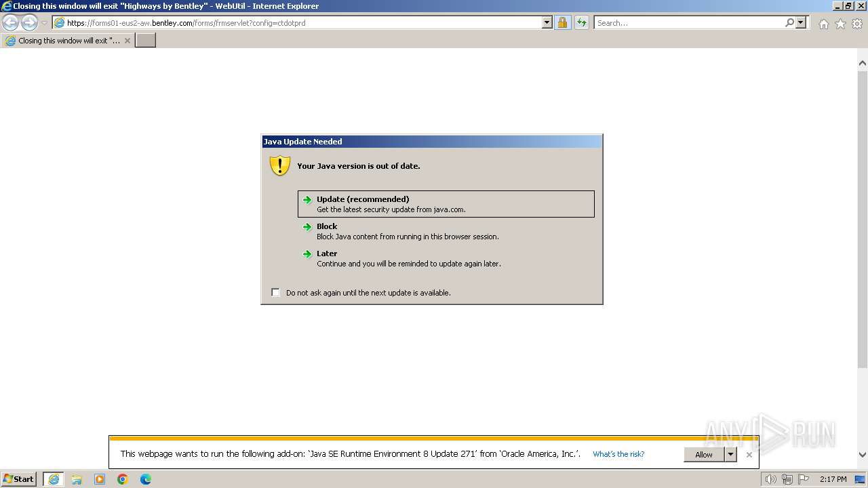
Task: Click the network tray icon
Action: click(x=787, y=479)
